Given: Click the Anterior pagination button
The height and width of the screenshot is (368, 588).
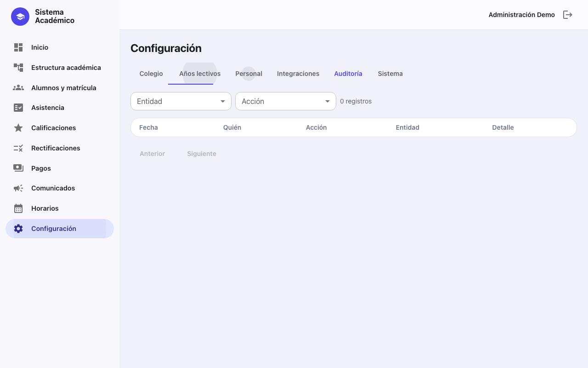Looking at the screenshot, I should (153, 154).
